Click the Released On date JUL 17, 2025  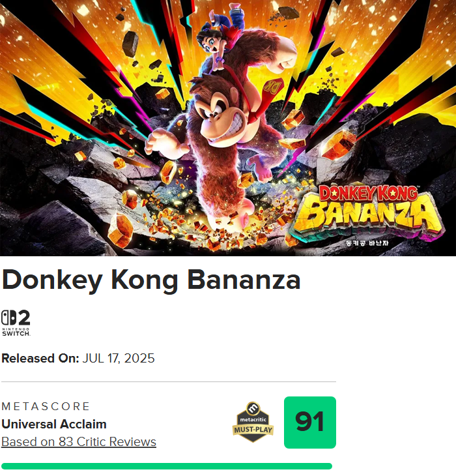(119, 358)
